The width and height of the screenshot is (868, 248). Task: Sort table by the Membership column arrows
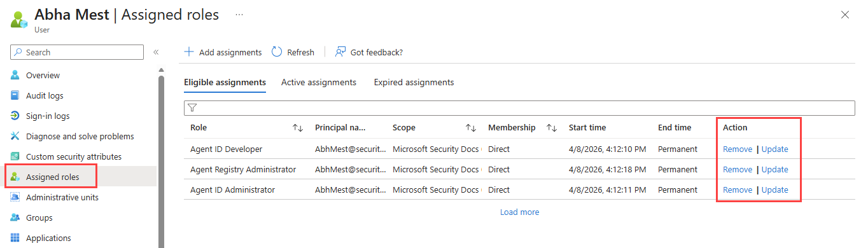pos(552,128)
